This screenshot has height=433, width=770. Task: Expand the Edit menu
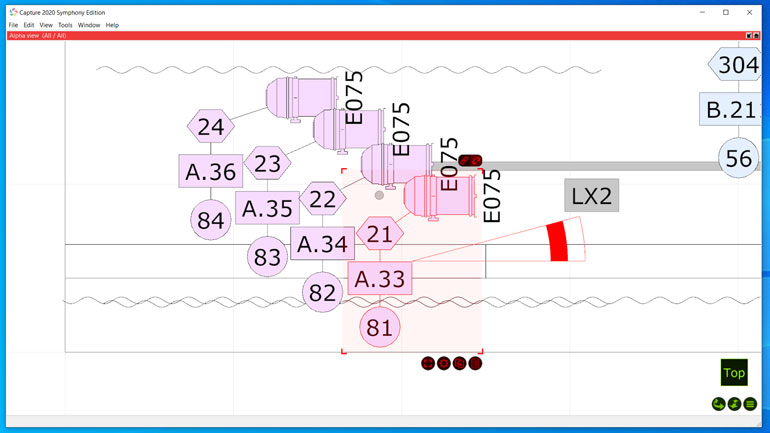point(29,25)
